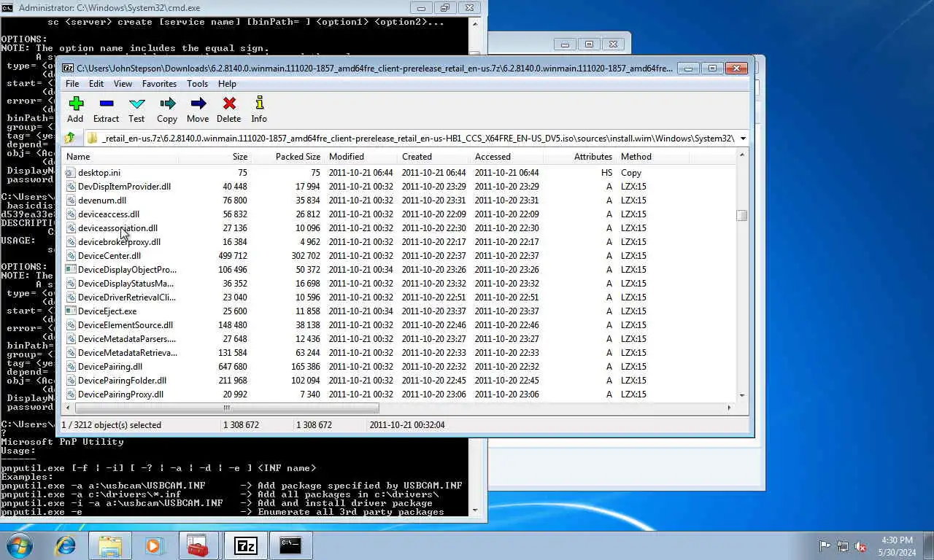
Task: Open the Info toolbar icon
Action: pyautogui.click(x=259, y=104)
